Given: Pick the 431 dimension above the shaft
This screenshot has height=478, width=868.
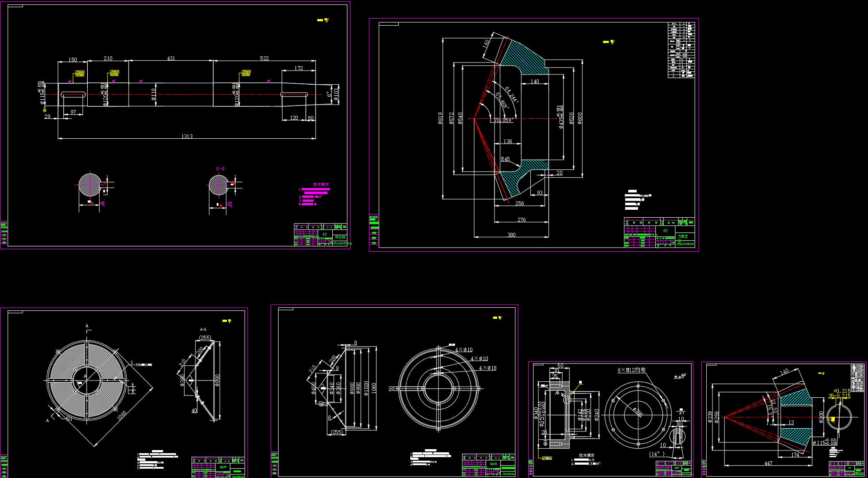Looking at the screenshot, I should tap(171, 59).
